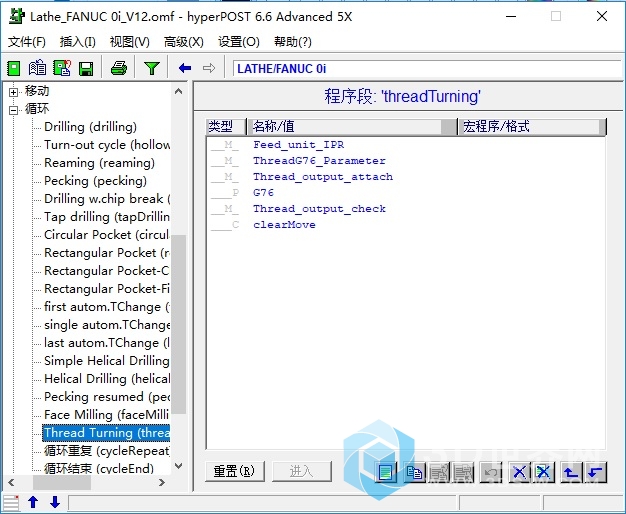
Task: Click the hyperPOST application icon in title bar
Action: (x=17, y=17)
